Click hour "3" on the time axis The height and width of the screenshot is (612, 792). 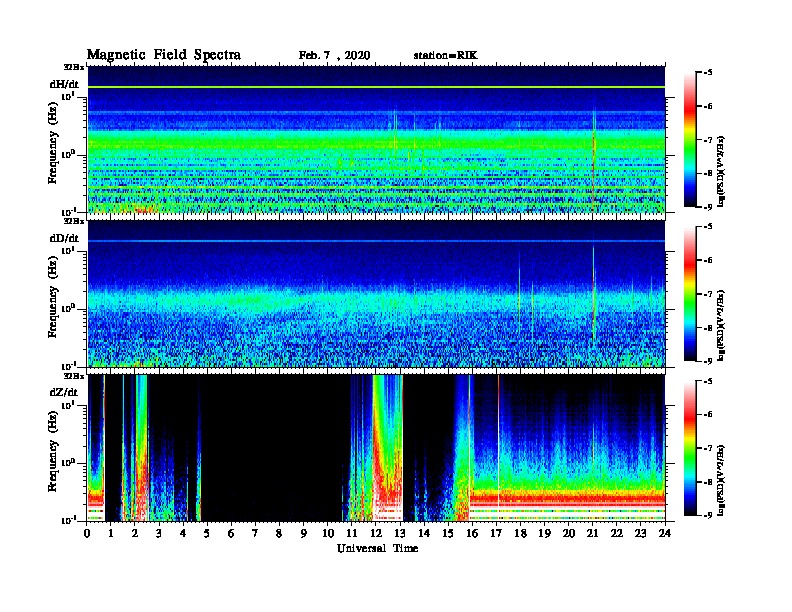[x=160, y=534]
